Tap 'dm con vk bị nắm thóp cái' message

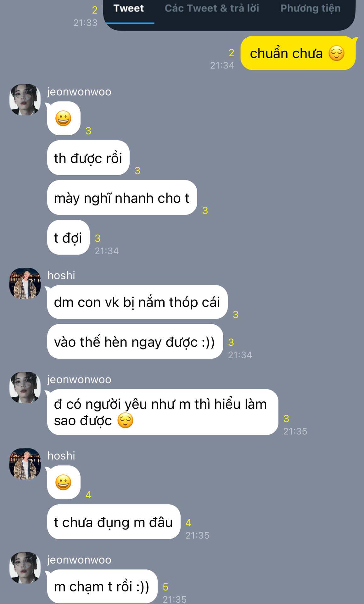point(137,302)
